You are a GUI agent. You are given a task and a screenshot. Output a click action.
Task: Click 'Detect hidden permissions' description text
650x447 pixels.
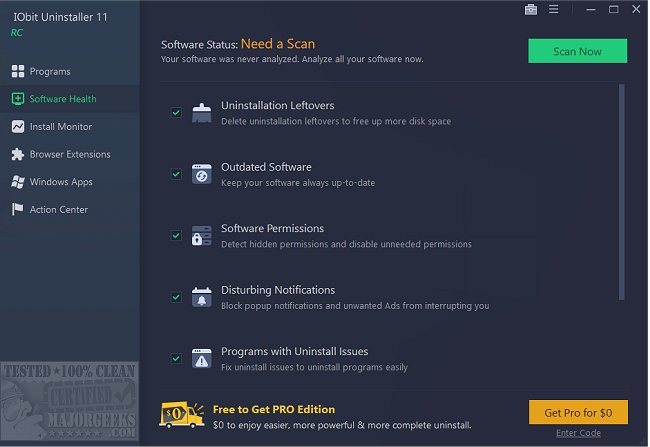(347, 245)
